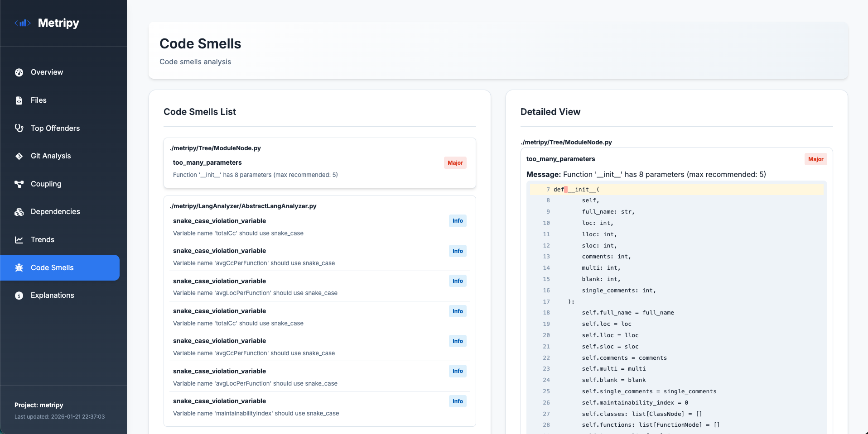Select the Dependencies icon
This screenshot has width=868, height=434.
coord(19,212)
